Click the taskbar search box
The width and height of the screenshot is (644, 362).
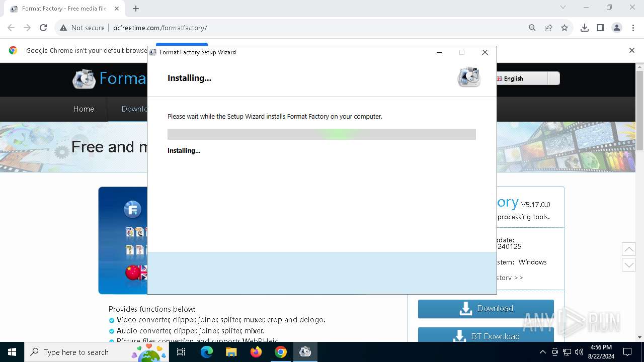point(97,352)
